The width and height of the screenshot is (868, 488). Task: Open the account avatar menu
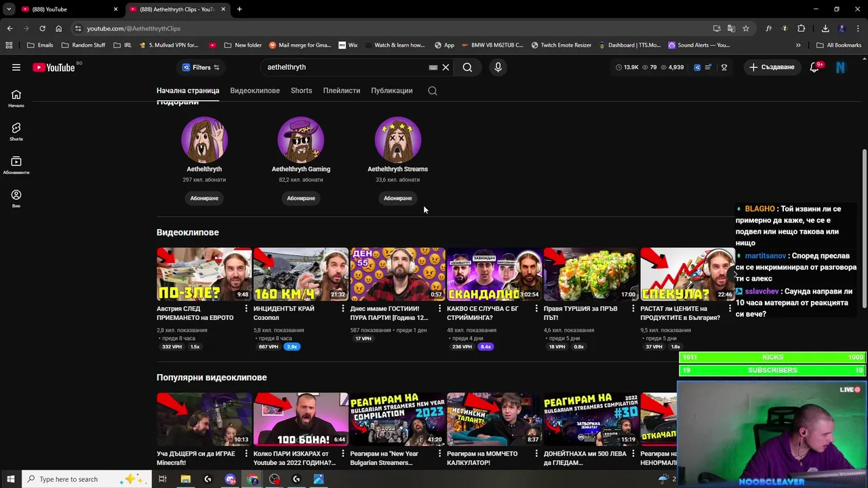tap(840, 67)
